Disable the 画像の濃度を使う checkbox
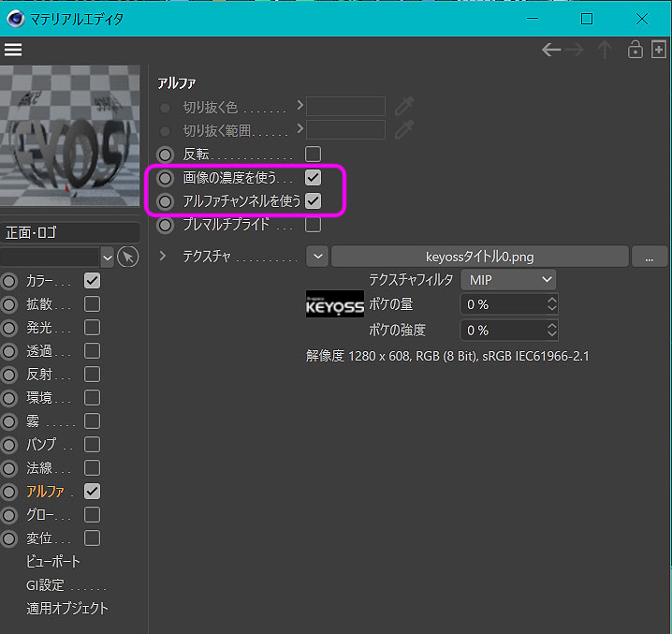The image size is (672, 634). pos(314,177)
